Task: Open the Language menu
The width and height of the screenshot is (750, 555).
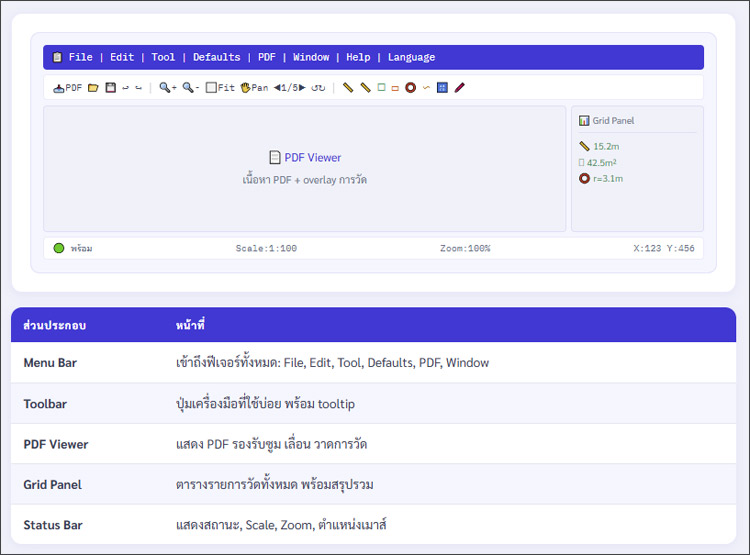Action: tap(411, 57)
